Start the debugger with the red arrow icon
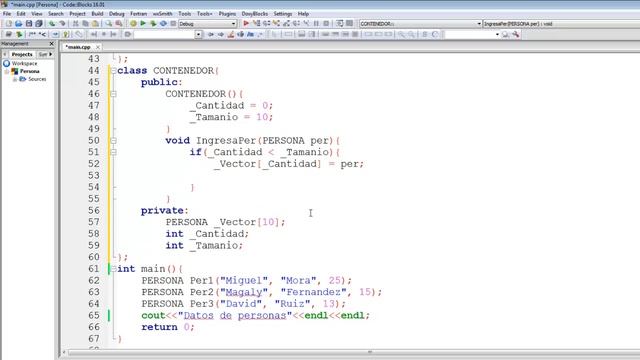The image size is (640, 360). 246,24
